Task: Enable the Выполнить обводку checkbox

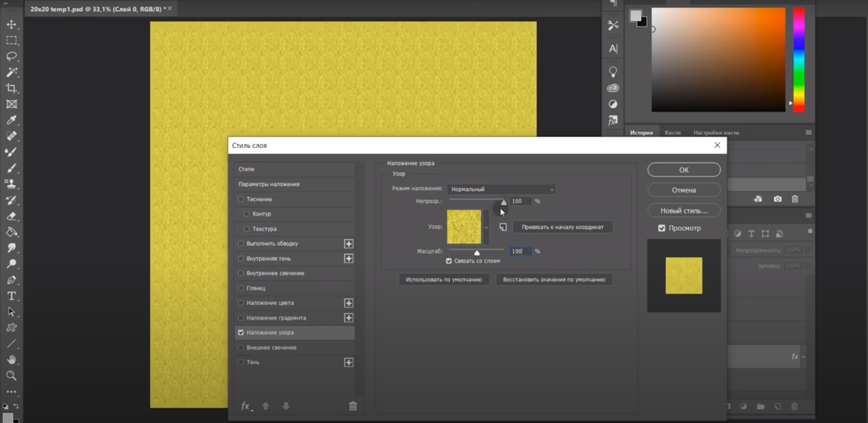Action: click(241, 243)
